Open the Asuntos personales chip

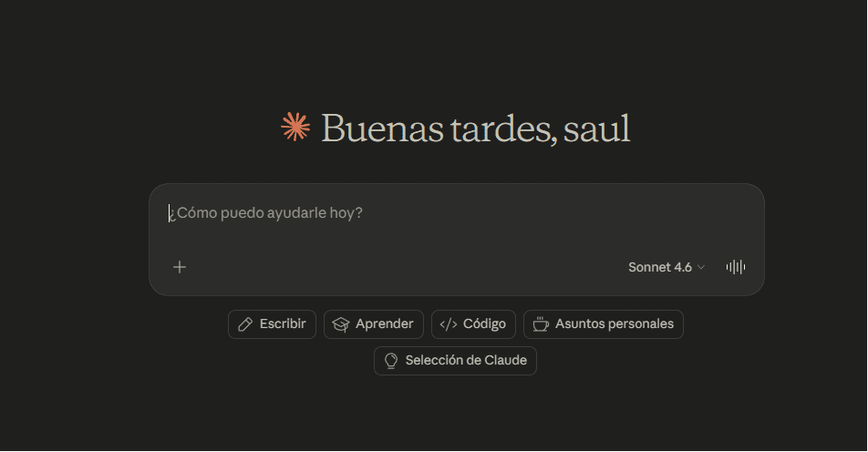604,324
